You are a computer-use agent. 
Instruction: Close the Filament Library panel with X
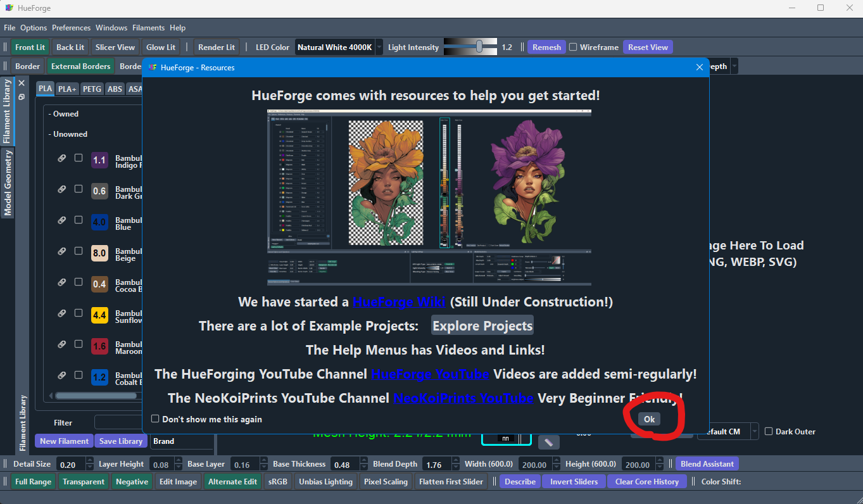[x=21, y=83]
